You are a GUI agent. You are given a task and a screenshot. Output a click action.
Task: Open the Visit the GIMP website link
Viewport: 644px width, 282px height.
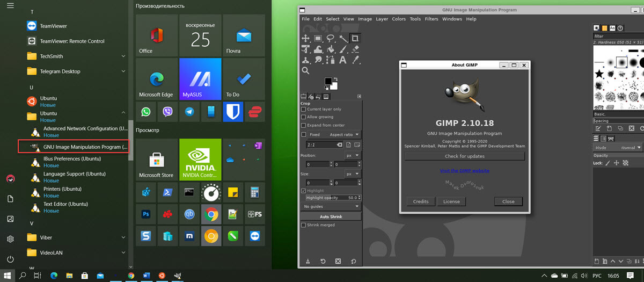pyautogui.click(x=464, y=170)
